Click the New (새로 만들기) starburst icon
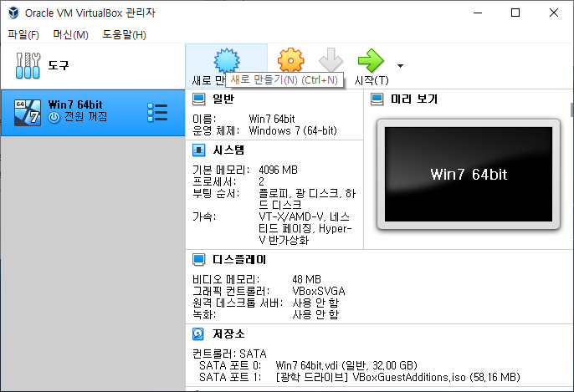 (x=227, y=60)
